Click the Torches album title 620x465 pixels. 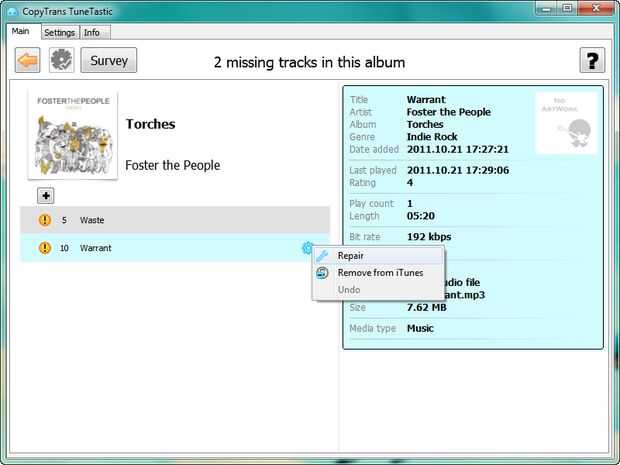(x=151, y=124)
